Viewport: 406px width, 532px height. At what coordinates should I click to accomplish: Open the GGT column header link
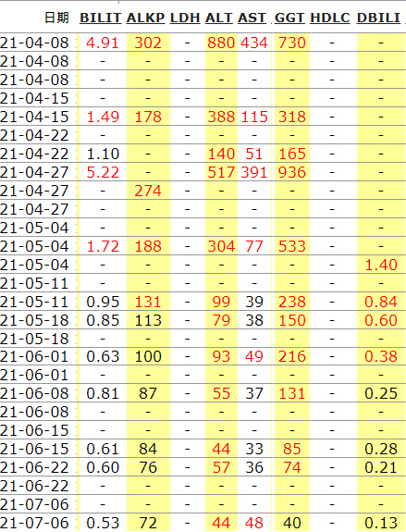[289, 18]
